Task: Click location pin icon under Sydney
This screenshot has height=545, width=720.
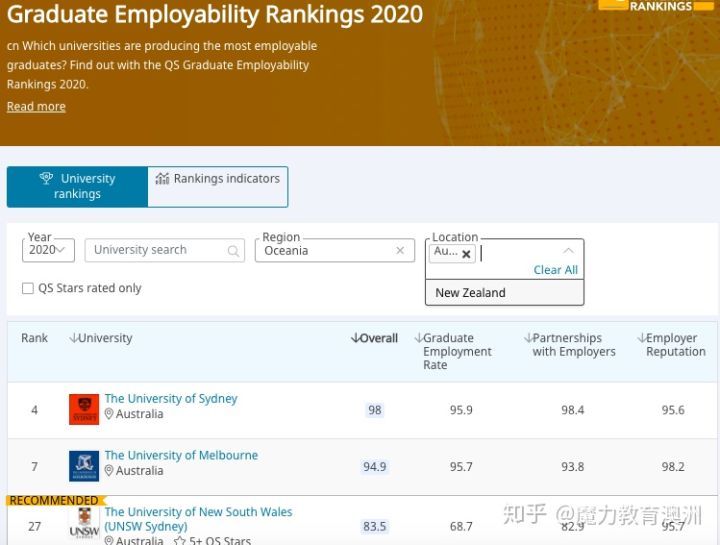Action: coord(109,414)
